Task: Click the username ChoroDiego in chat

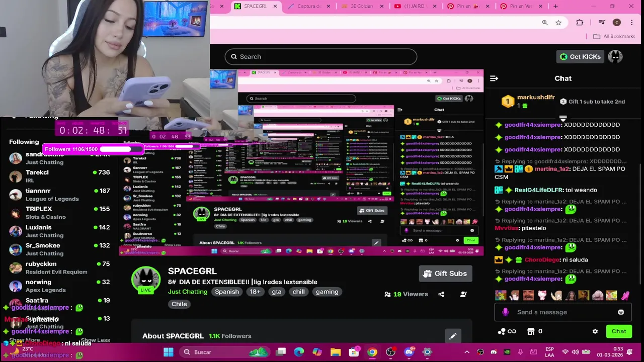Action: 542,260
